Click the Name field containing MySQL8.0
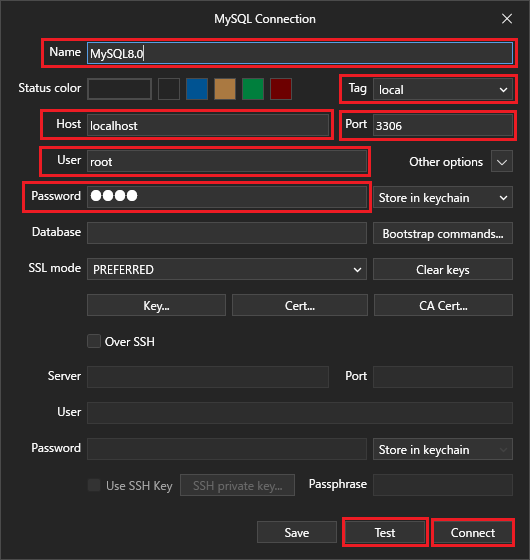 click(x=300, y=53)
